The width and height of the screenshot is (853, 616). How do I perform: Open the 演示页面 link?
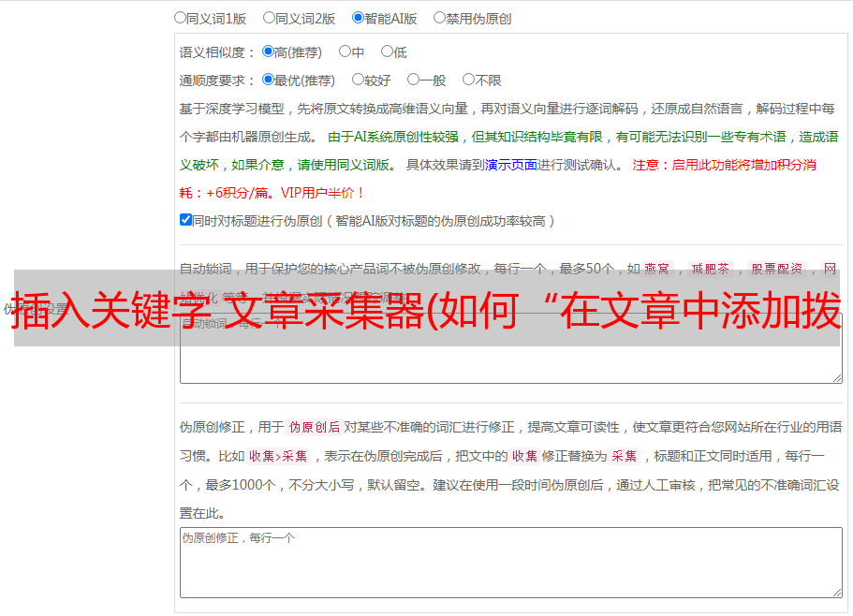[511, 165]
